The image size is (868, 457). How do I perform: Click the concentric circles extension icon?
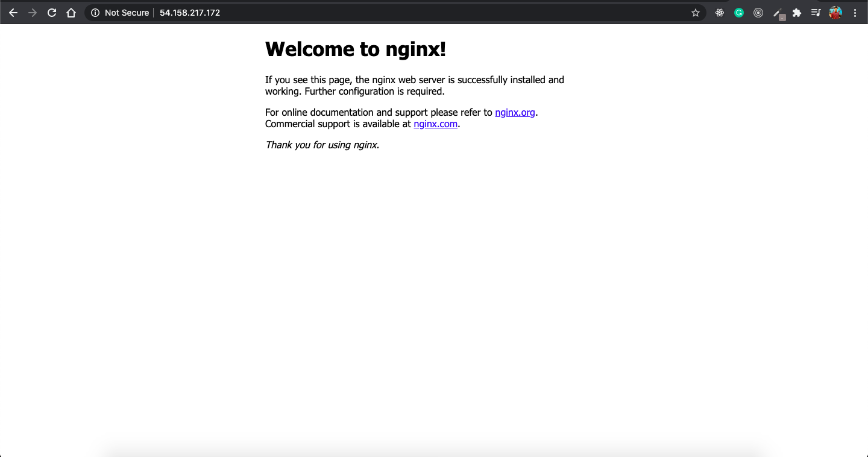pyautogui.click(x=758, y=13)
